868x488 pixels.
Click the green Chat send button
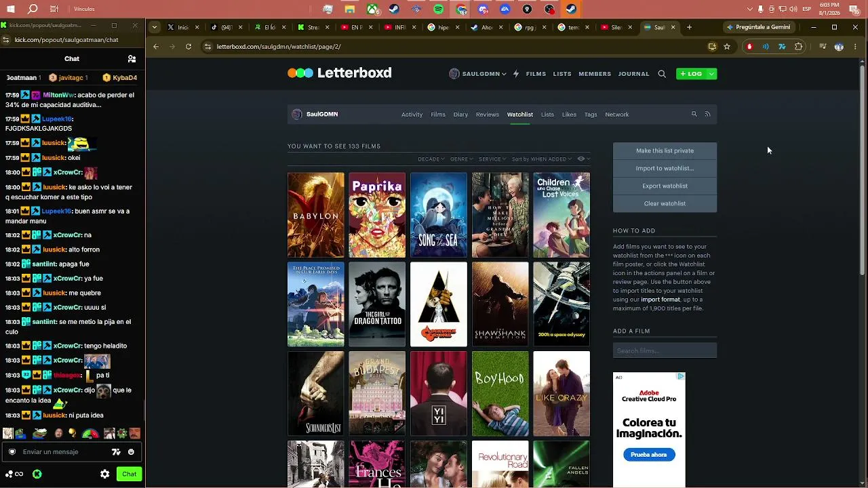(129, 474)
